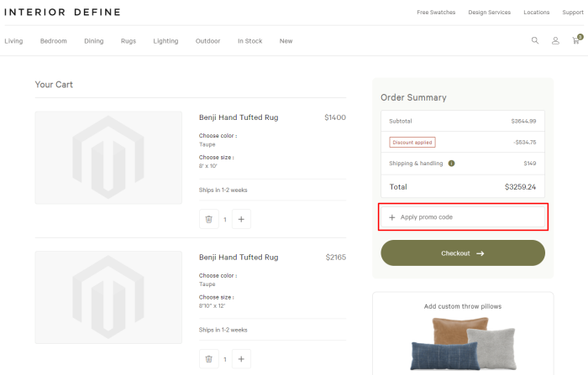Open the In Stock menu
This screenshot has width=588, height=375.
(249, 41)
